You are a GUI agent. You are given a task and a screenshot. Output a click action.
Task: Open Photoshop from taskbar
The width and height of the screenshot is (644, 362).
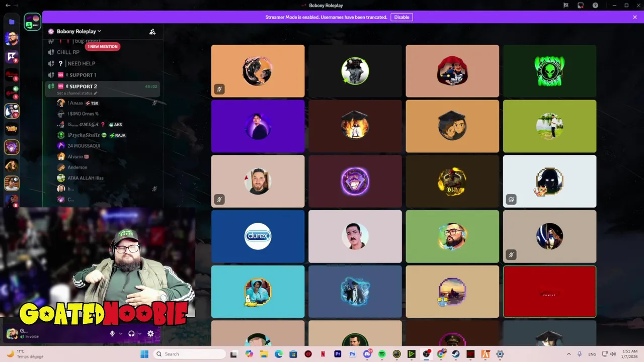click(x=352, y=354)
